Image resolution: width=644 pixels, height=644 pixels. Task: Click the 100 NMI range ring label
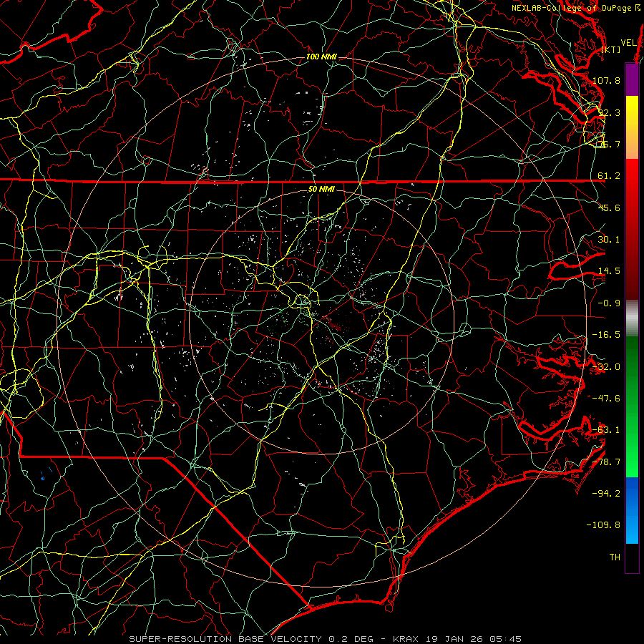[x=321, y=57]
